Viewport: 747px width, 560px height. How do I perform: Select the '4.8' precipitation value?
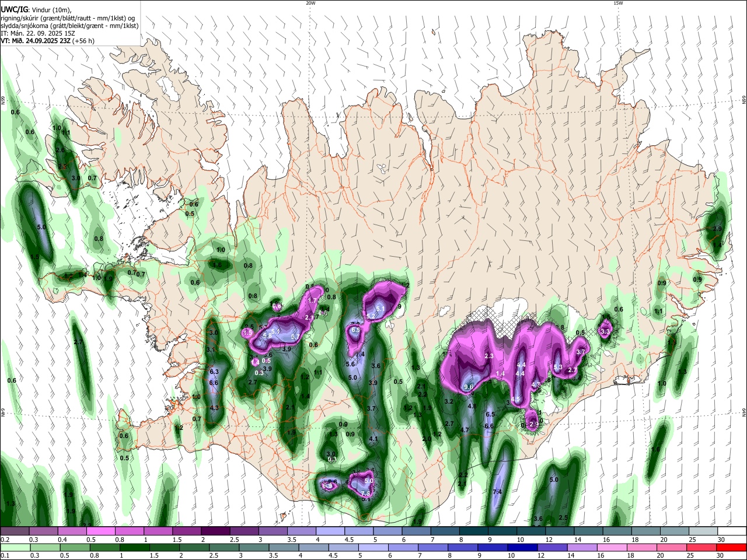(472, 406)
